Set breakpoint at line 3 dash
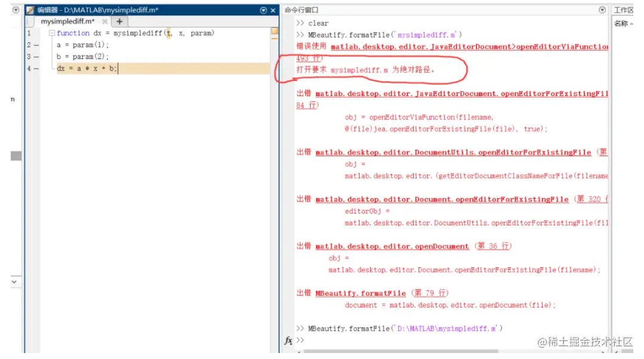644x359 pixels. (36, 57)
